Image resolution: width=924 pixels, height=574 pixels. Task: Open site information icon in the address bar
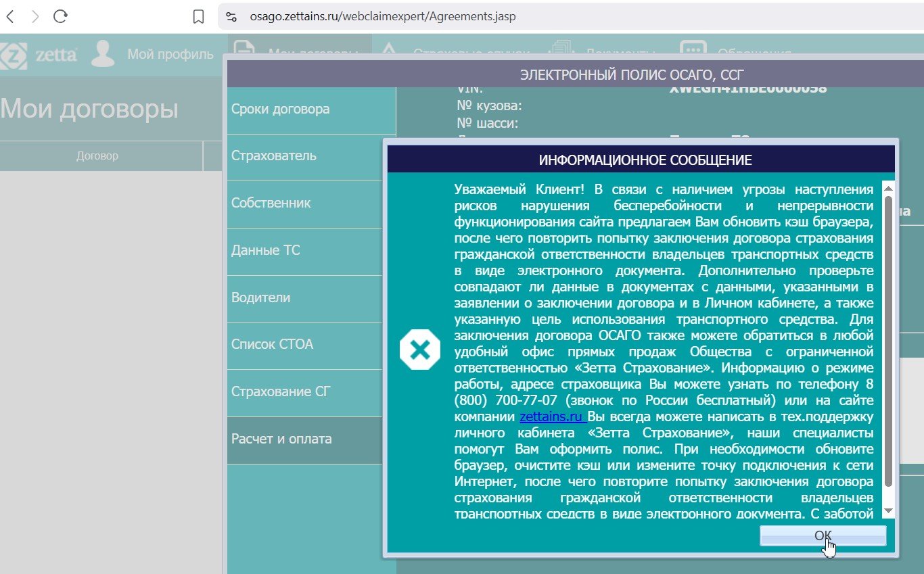click(231, 17)
